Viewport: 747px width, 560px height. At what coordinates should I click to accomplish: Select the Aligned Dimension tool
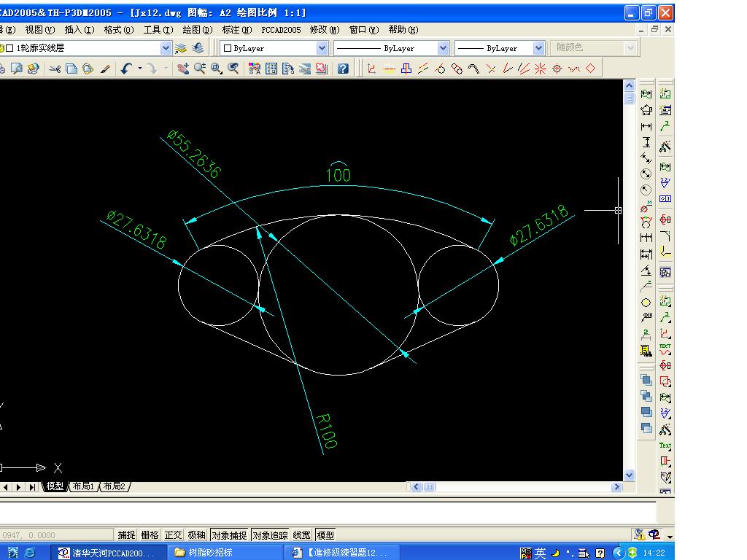646,158
